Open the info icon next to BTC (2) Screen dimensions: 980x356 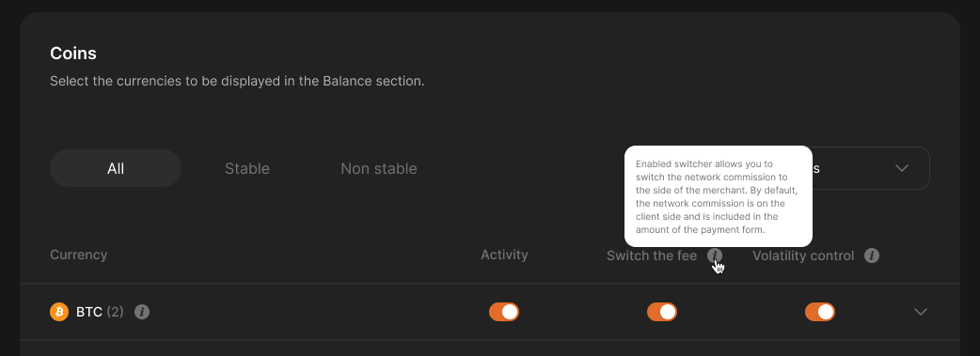click(x=142, y=312)
